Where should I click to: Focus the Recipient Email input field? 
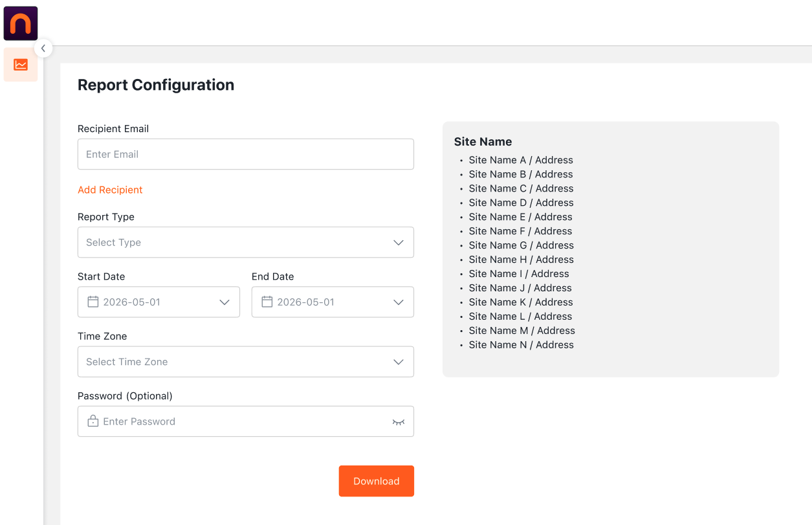pos(246,154)
